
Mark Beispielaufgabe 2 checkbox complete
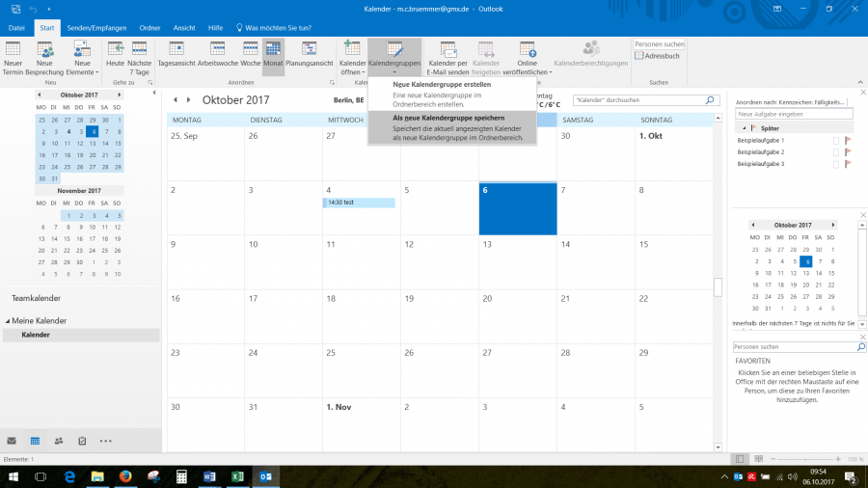[x=836, y=152]
